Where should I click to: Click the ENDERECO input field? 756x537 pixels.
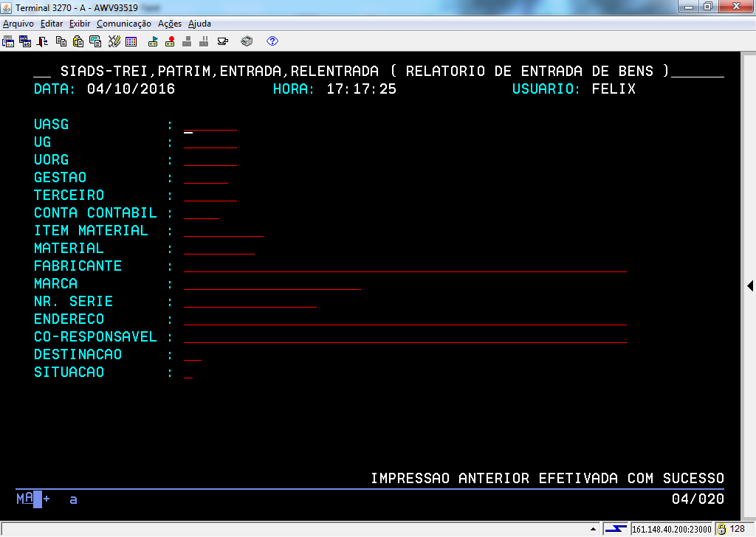[405, 319]
